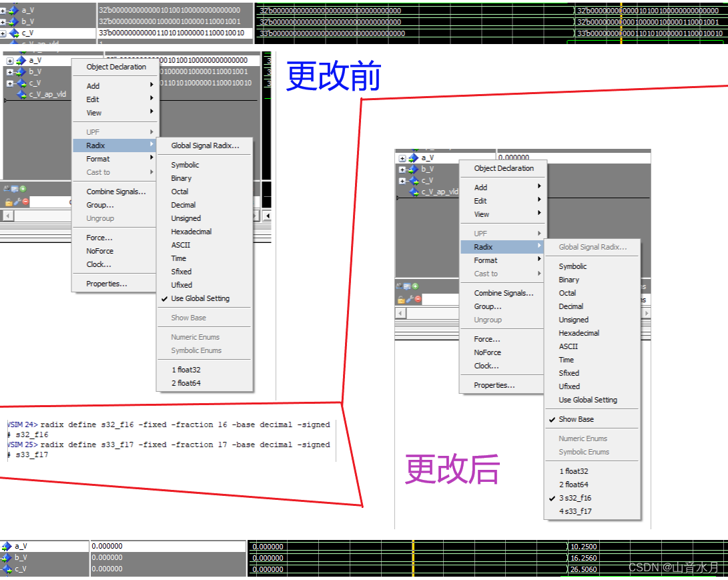Image resolution: width=728 pixels, height=580 pixels.
Task: Click the grid toggle icon left of green plus, before-change panel
Action: [x=15, y=188]
